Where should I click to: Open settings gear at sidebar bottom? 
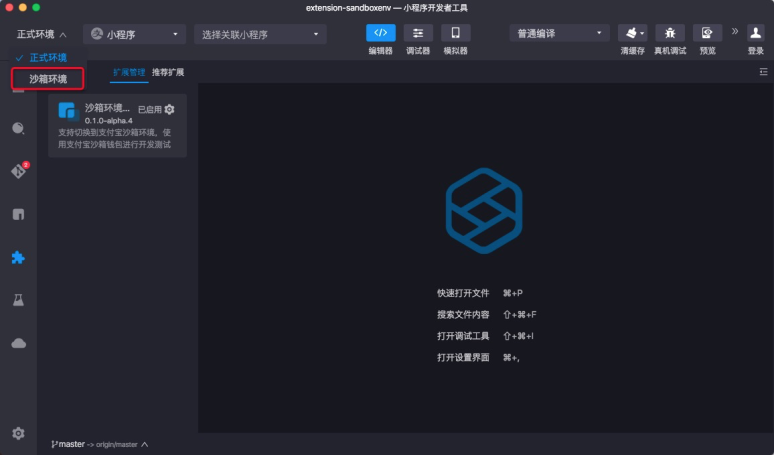tap(18, 433)
